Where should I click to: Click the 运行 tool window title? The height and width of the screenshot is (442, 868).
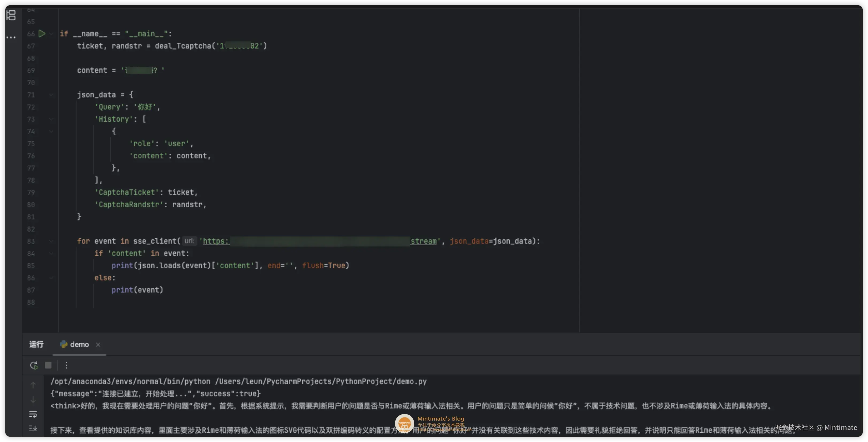click(36, 344)
